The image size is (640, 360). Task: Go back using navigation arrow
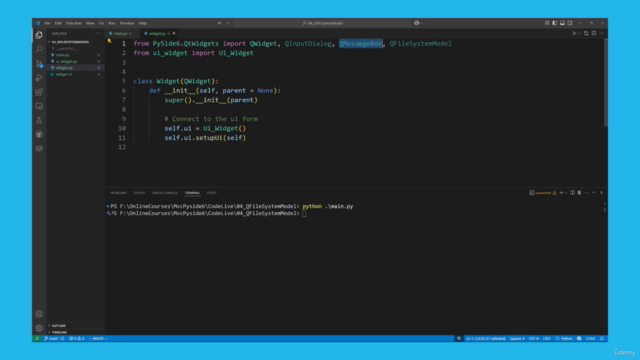(220, 23)
